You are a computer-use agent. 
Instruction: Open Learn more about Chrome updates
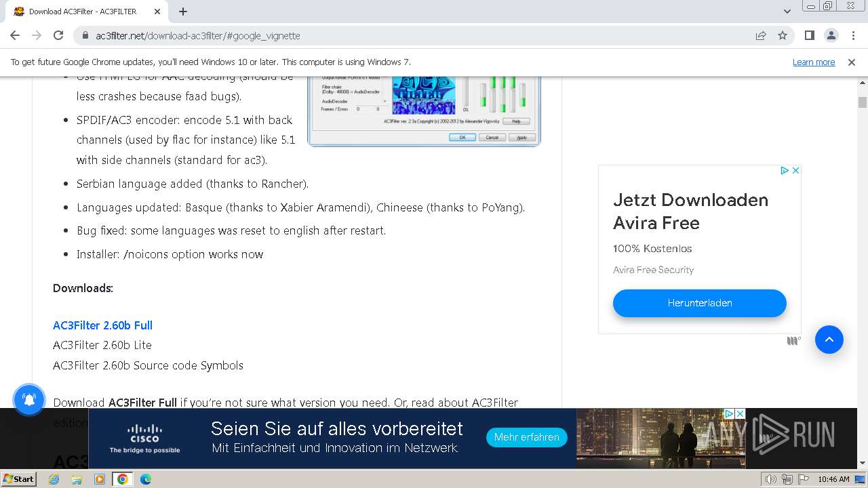[x=814, y=62]
